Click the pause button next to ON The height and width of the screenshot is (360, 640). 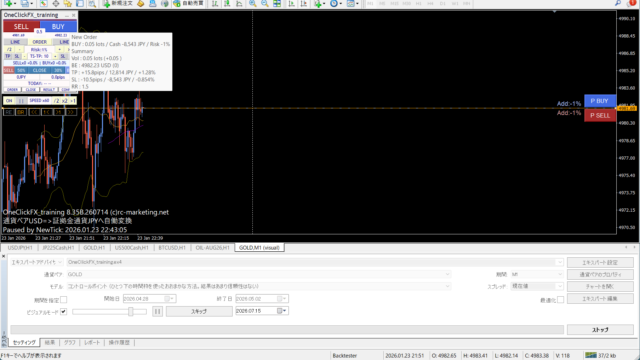(x=21, y=100)
